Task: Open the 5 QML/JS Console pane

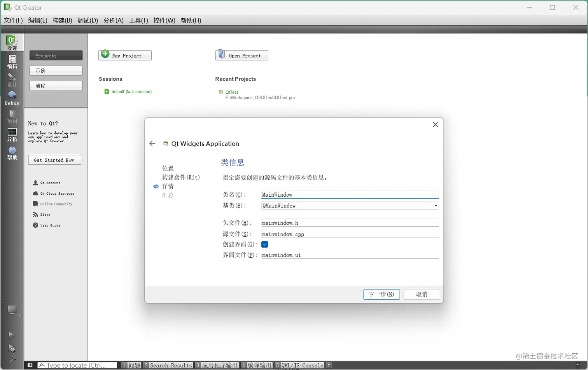Action: [x=299, y=365]
